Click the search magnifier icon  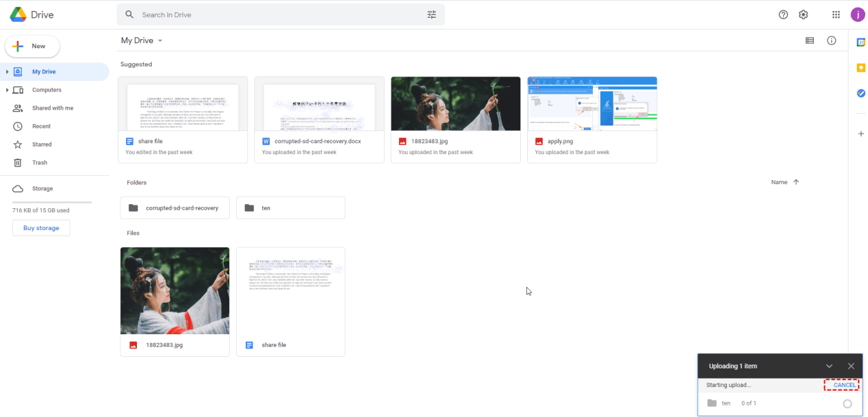pyautogui.click(x=129, y=14)
